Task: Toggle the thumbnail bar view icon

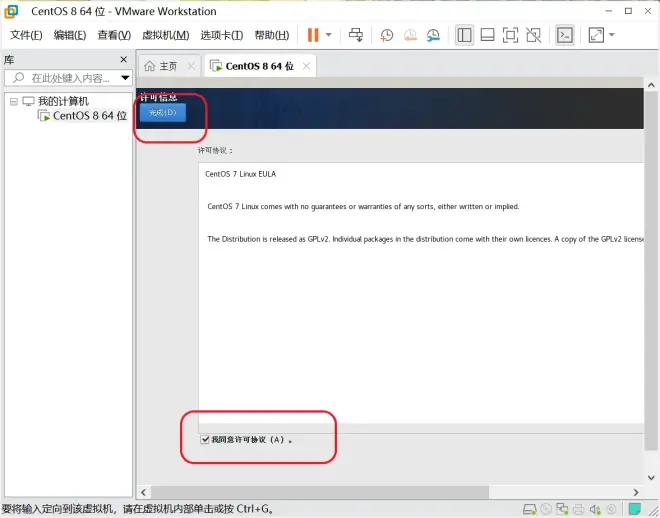Action: pos(487,35)
